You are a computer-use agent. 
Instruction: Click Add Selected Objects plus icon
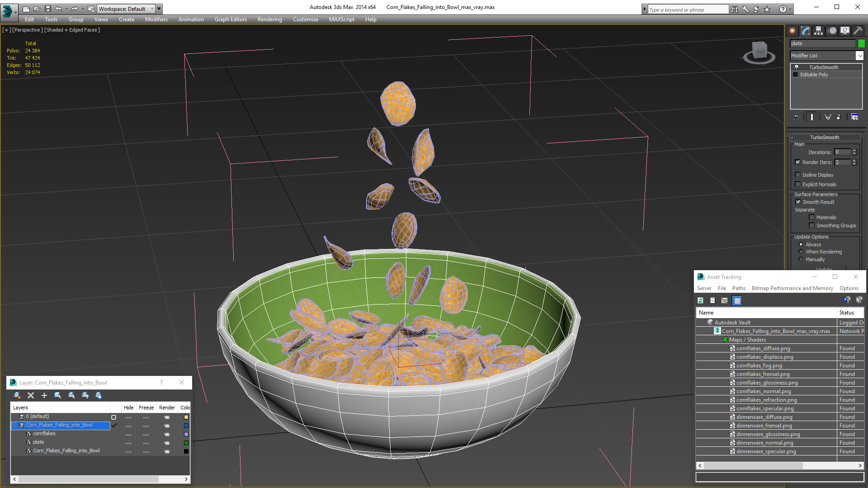tap(44, 395)
